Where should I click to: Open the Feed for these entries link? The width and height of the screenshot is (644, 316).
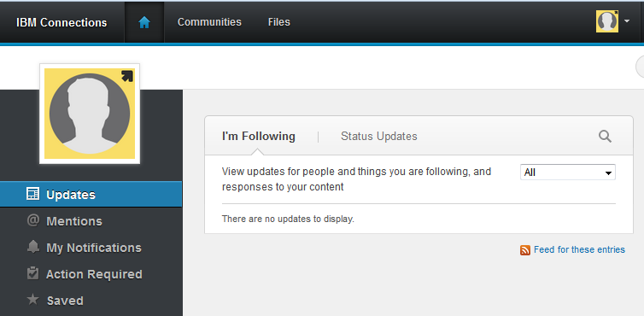tap(579, 250)
